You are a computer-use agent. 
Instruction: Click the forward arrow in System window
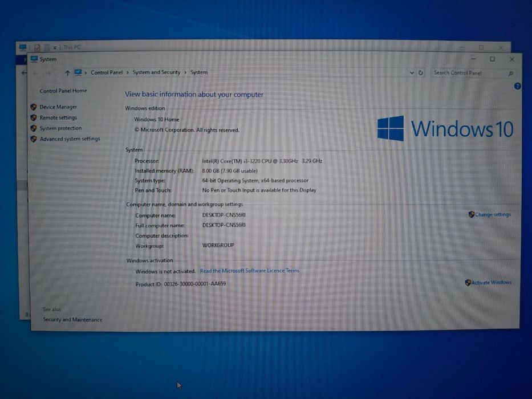point(48,73)
